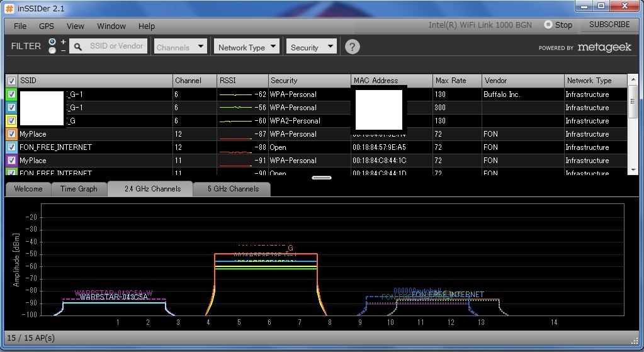Sort the network list by RSSI column
644x352 pixels.
click(242, 81)
